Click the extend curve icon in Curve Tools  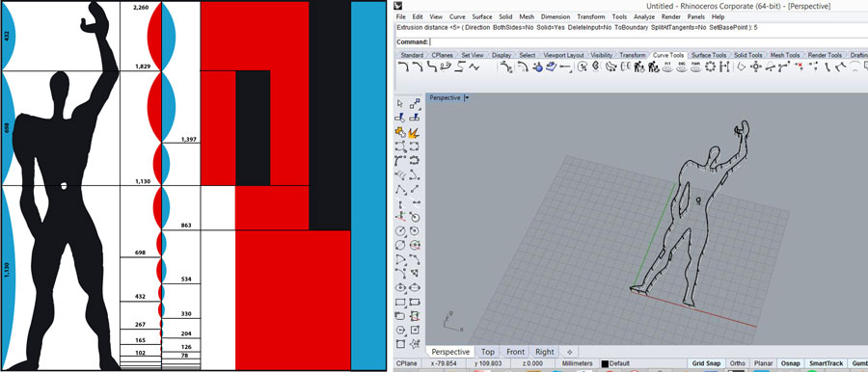565,67
